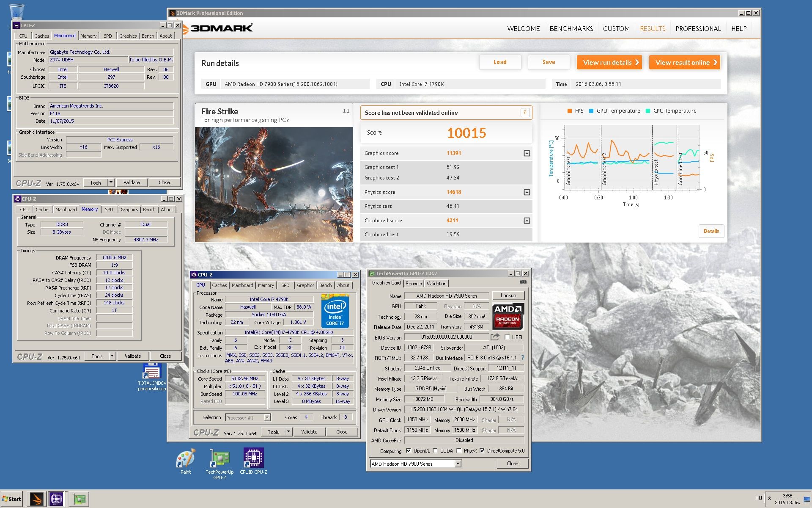Toggle the OpenCL computing checkbox

[x=409, y=450]
